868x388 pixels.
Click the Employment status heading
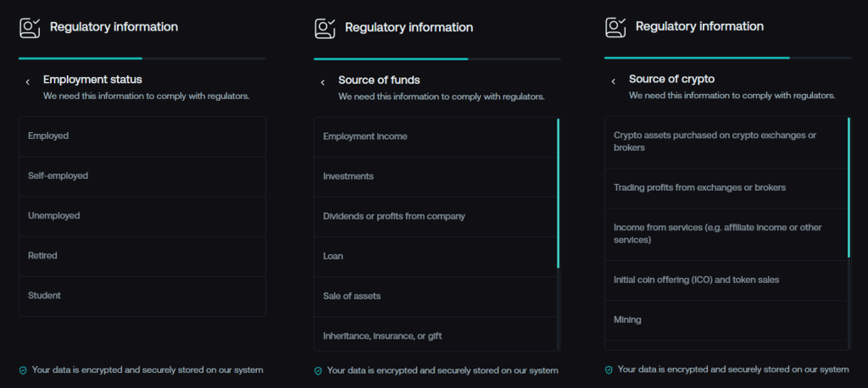(x=92, y=80)
